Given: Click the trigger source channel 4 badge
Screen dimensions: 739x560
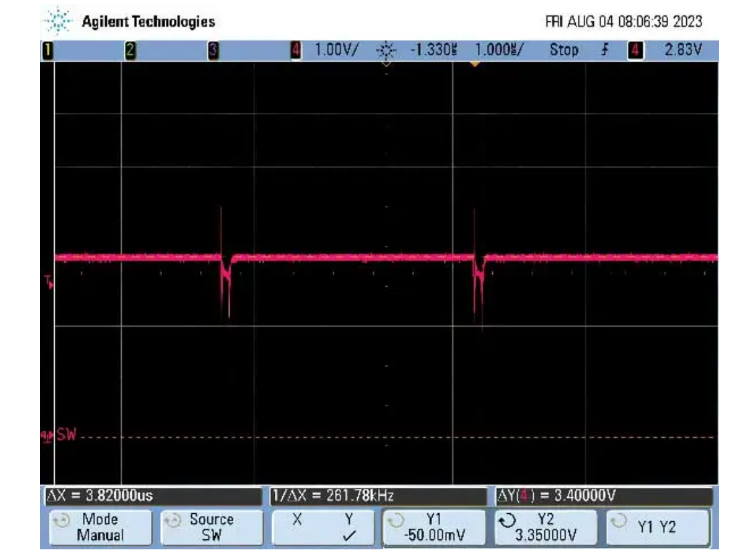Looking at the screenshot, I should tap(635, 50).
